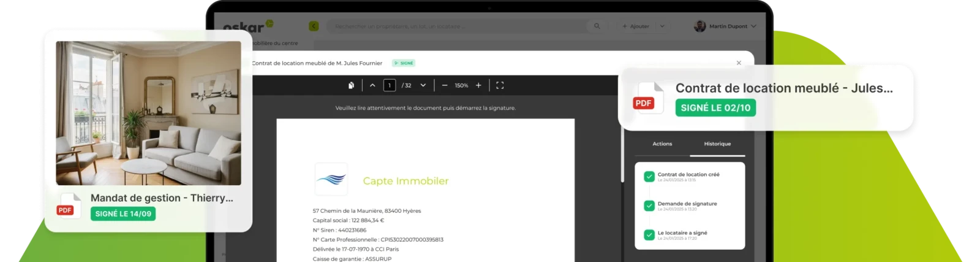Screen dimensions: 980x262
Task: Focus the search field for propriétaire, lot, locataire
Action: [x=459, y=26]
